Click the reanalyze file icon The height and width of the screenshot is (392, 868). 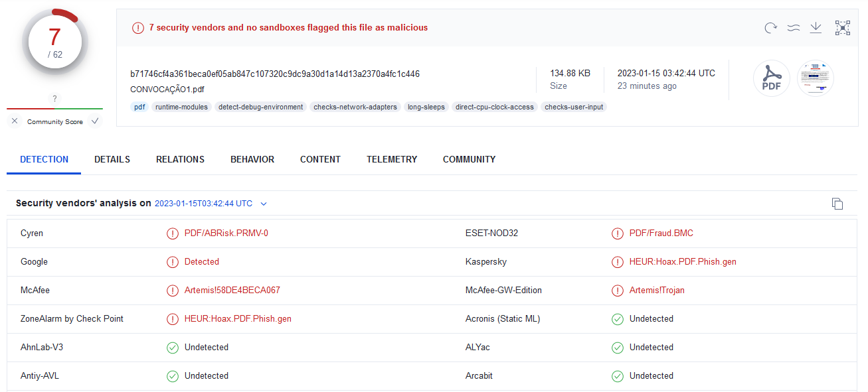(770, 28)
